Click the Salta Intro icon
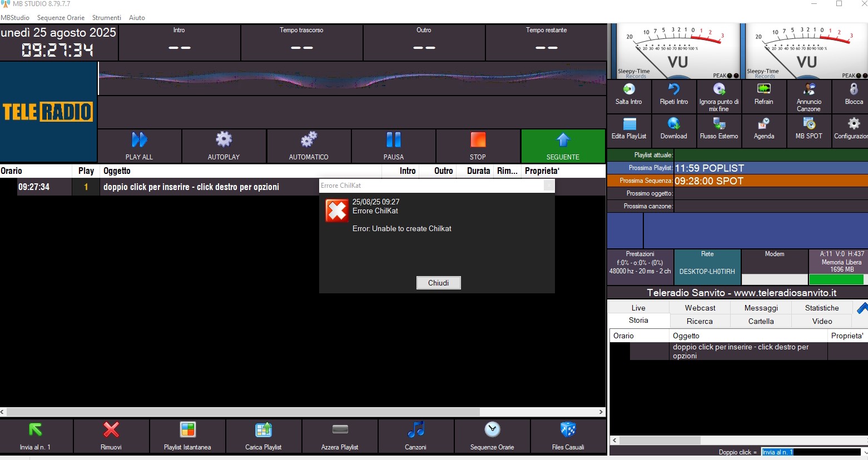Screen dimensions: 868x460 tap(629, 89)
